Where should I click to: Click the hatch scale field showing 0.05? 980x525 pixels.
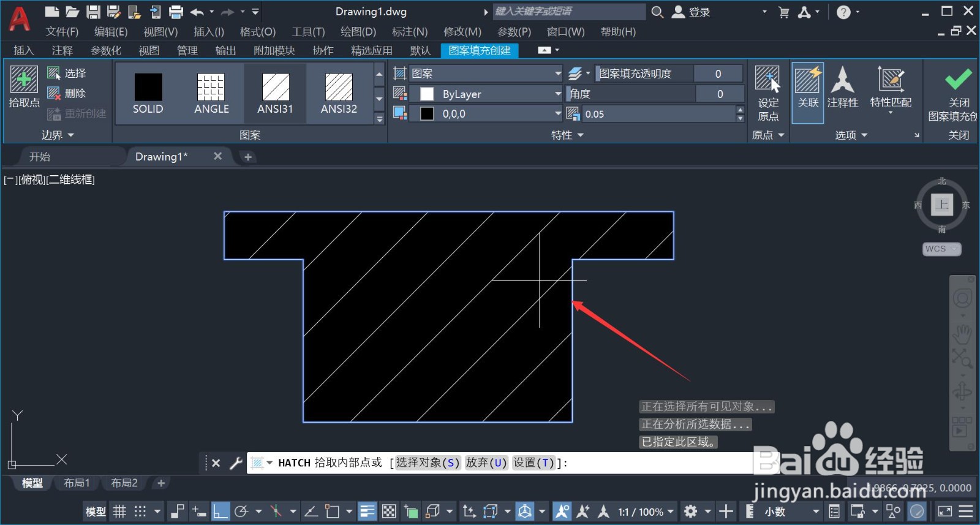coord(658,114)
